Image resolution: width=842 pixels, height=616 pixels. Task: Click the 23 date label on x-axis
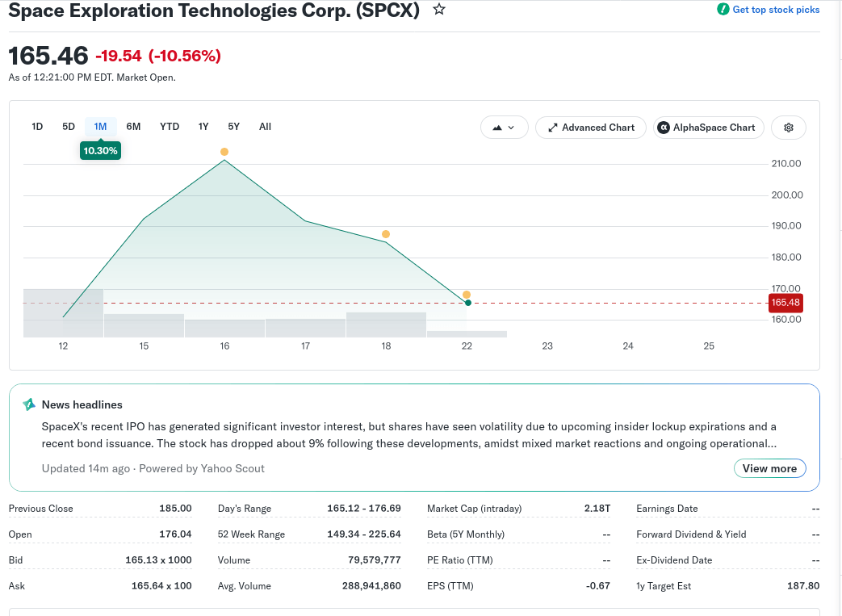click(547, 346)
